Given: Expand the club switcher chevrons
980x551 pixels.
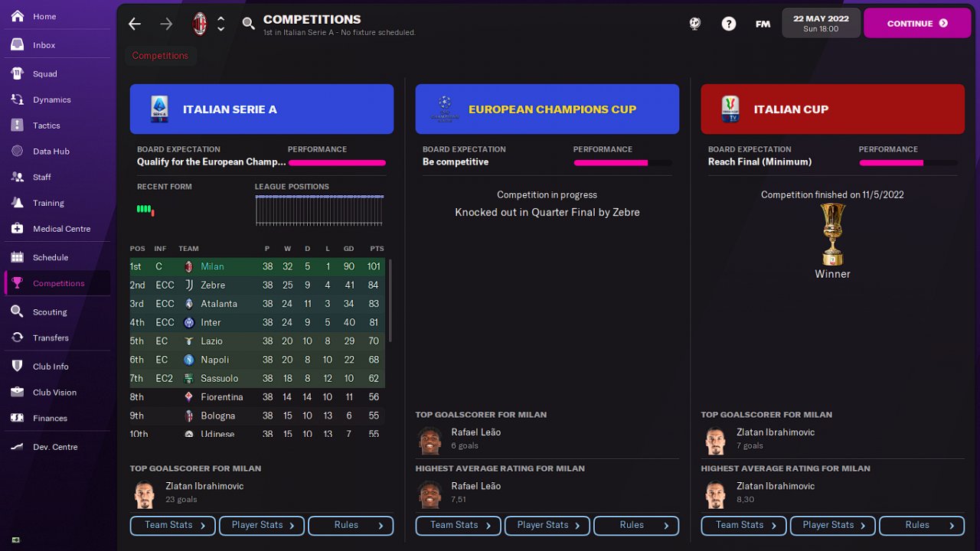Looking at the screenshot, I should pyautogui.click(x=221, y=24).
